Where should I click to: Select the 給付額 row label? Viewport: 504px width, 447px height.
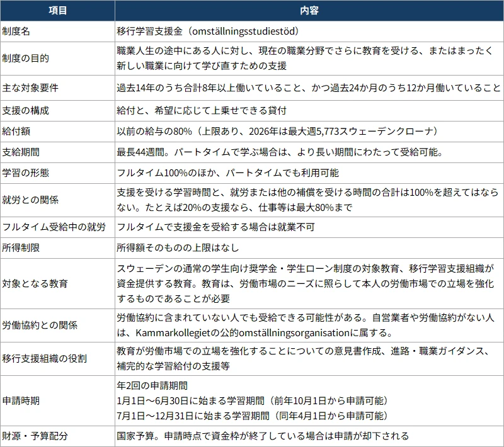pos(57,132)
